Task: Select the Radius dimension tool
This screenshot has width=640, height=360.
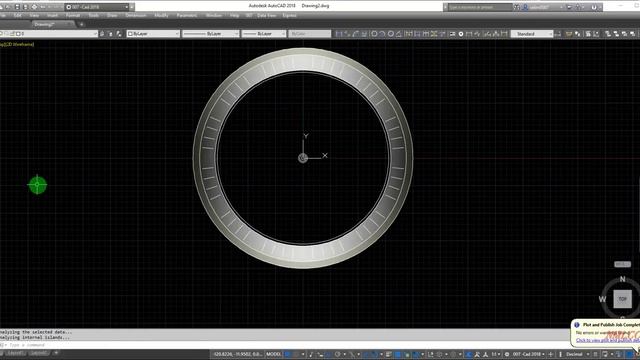Action: [x=374, y=34]
